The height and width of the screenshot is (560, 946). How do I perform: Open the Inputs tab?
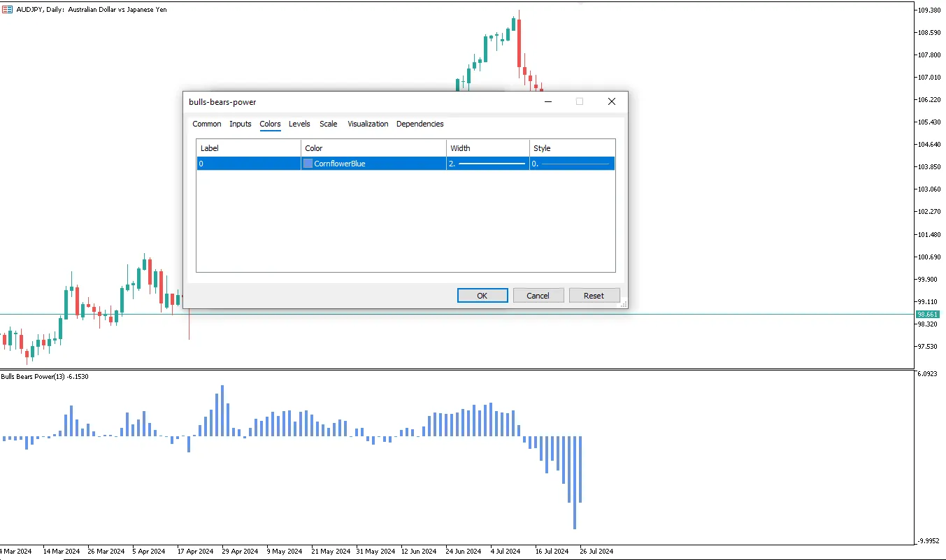[241, 124]
